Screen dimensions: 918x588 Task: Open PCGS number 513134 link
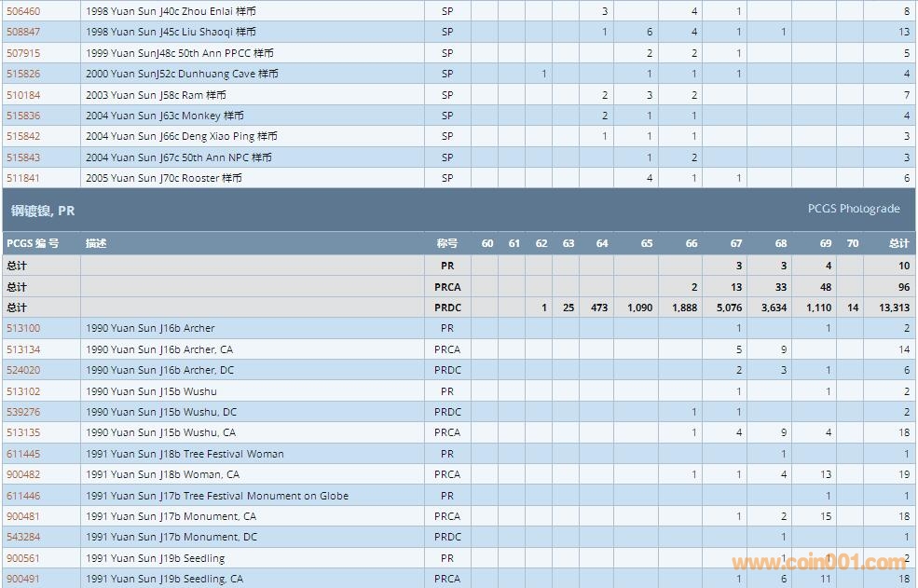pyautogui.click(x=23, y=349)
